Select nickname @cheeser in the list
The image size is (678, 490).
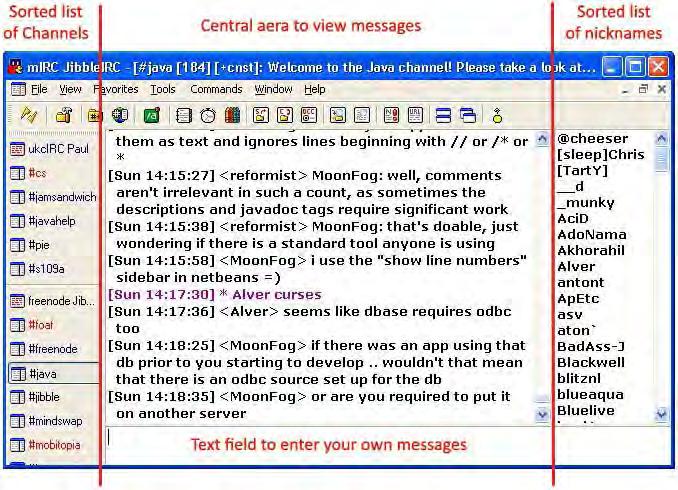592,138
